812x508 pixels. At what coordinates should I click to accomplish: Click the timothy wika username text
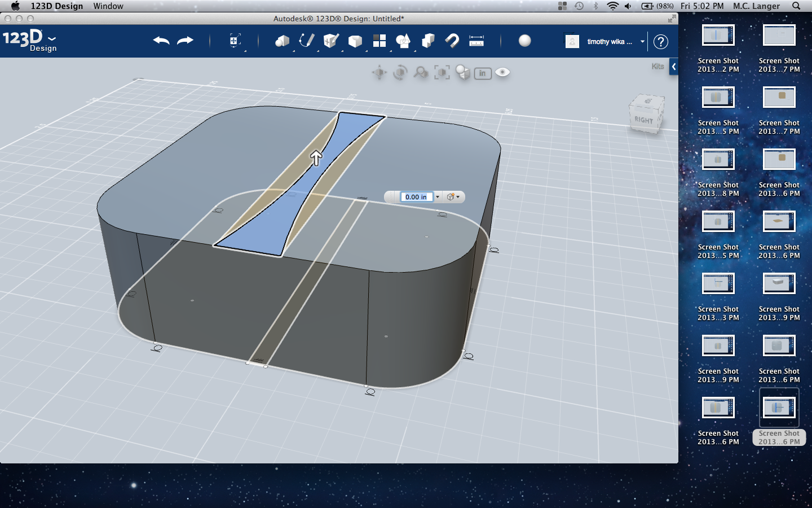pos(610,42)
